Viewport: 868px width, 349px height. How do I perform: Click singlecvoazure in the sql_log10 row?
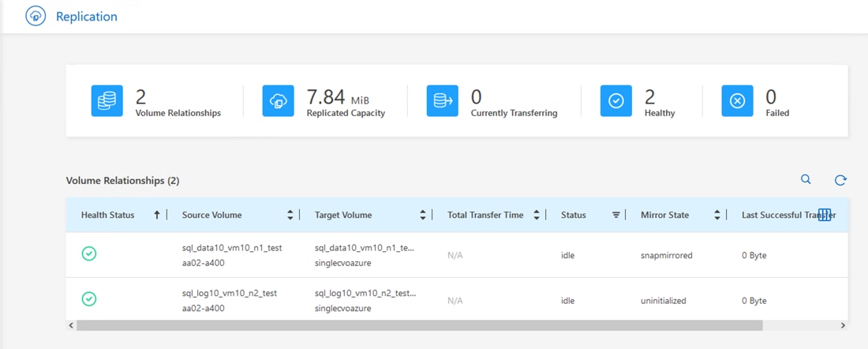coord(342,309)
